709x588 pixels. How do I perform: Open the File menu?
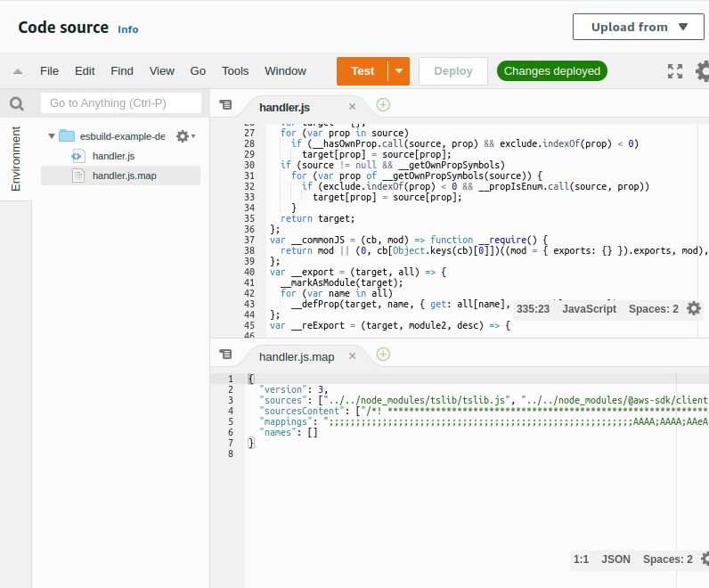[x=49, y=71]
